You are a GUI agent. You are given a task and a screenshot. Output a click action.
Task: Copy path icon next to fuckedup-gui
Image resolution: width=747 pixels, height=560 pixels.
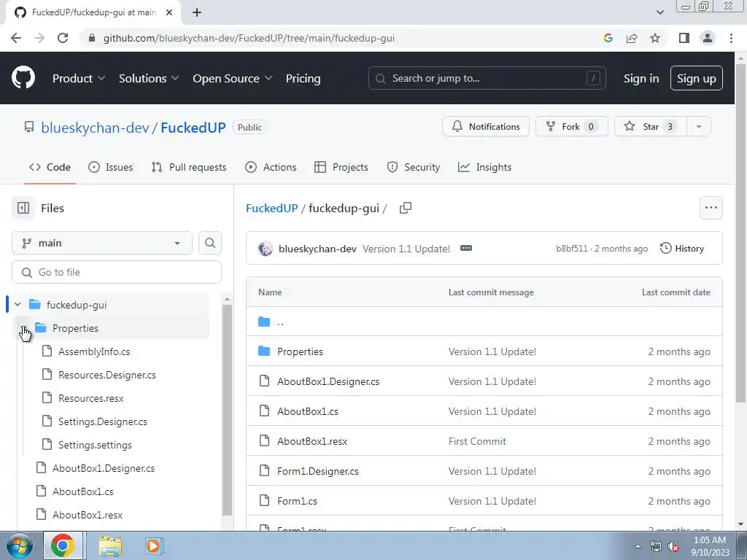[406, 208]
